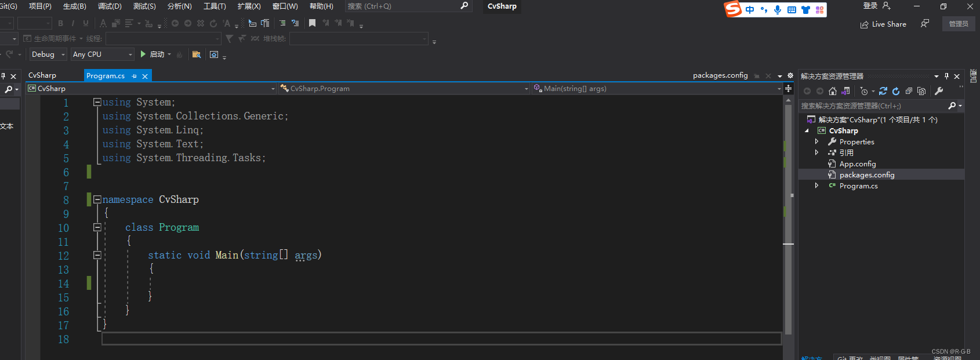Click the Sogou toolbox grid icon
Viewport: 980px width, 360px height.
[819, 10]
